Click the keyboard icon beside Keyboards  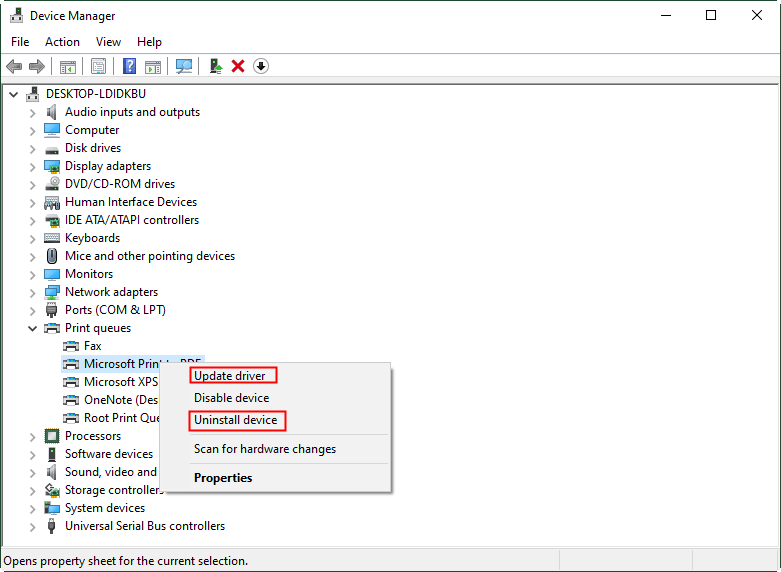tap(52, 238)
